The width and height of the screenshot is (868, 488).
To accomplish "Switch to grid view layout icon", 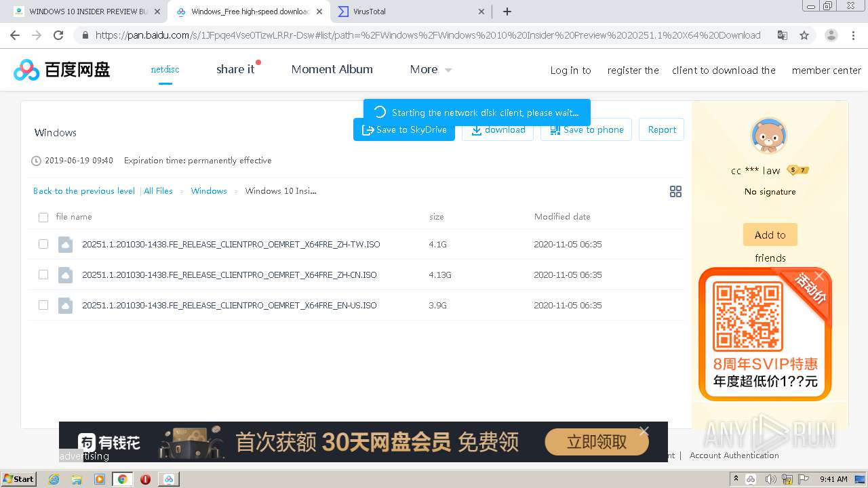I will click(x=675, y=192).
